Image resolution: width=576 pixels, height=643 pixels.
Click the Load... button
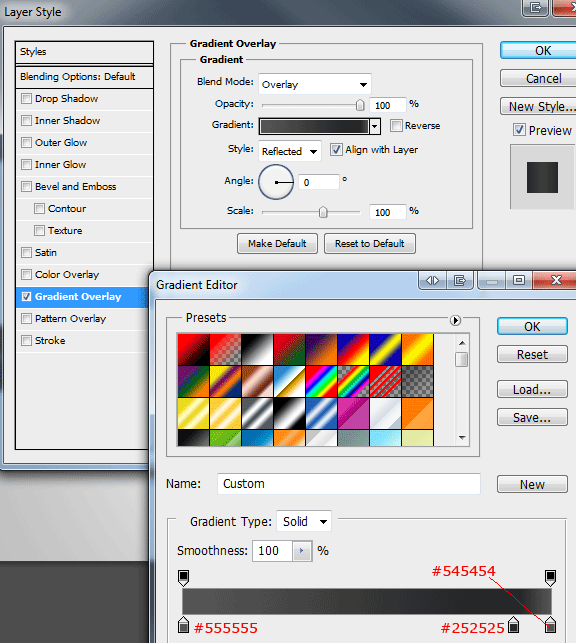click(x=532, y=389)
